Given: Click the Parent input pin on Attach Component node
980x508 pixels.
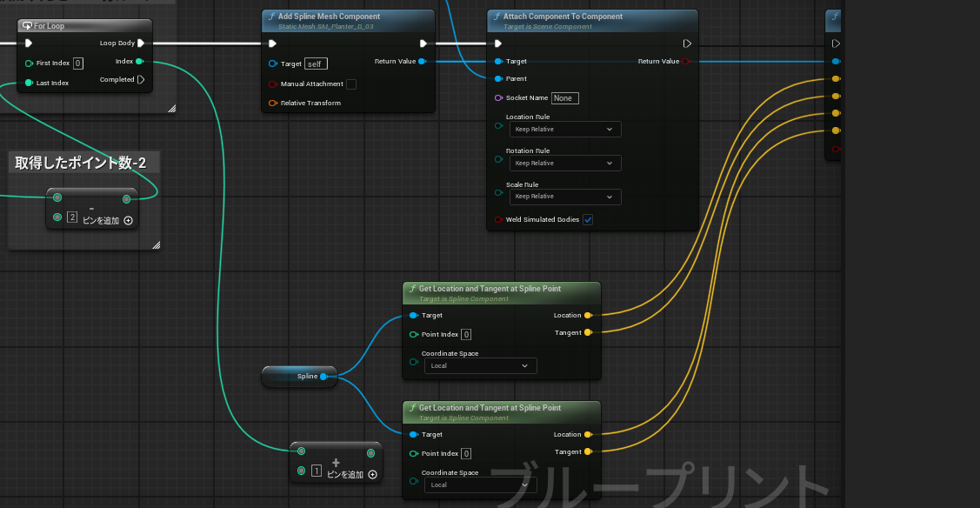Looking at the screenshot, I should pos(498,79).
